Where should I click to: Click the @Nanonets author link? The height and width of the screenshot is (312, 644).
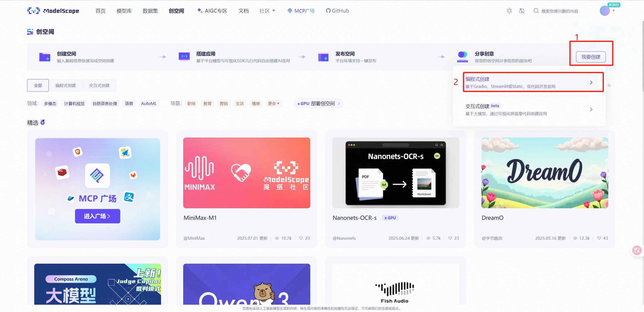[x=344, y=238]
